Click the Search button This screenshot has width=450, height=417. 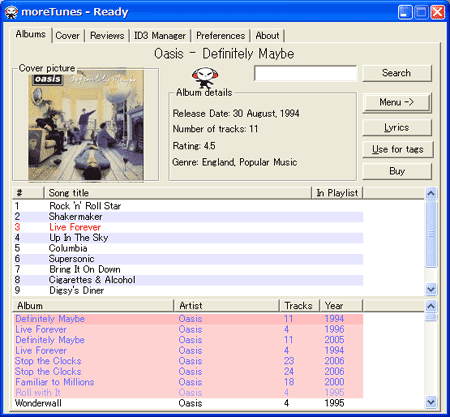(397, 73)
